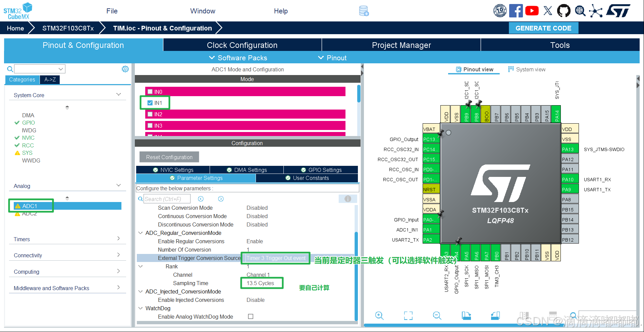Viewport: 644px width, 332px height.
Task: Click the Reset Configuration button
Action: (x=169, y=157)
